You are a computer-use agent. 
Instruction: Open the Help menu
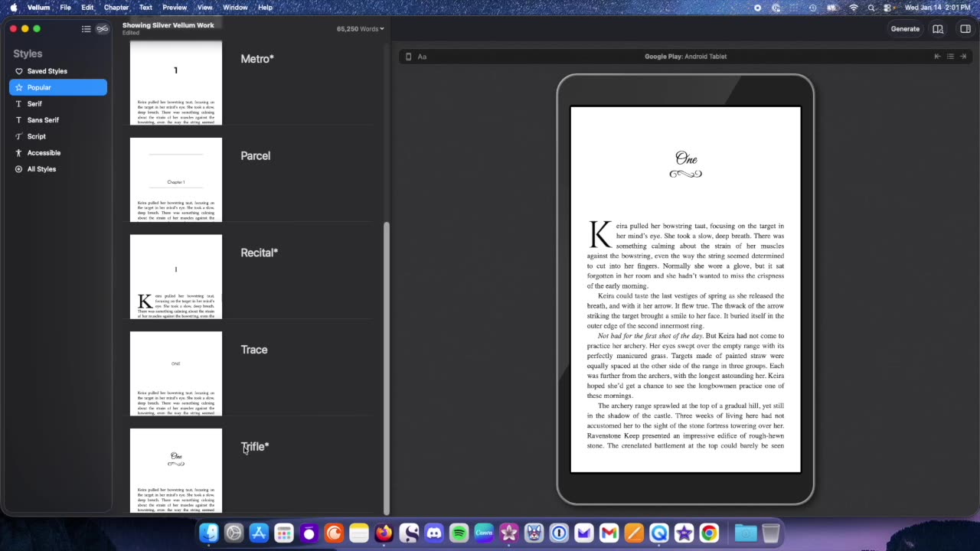[x=265, y=8]
